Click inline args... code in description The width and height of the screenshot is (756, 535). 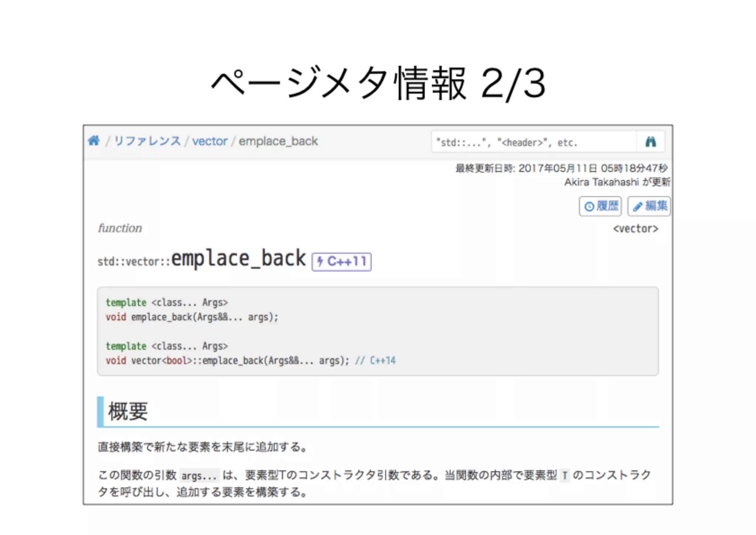click(199, 476)
